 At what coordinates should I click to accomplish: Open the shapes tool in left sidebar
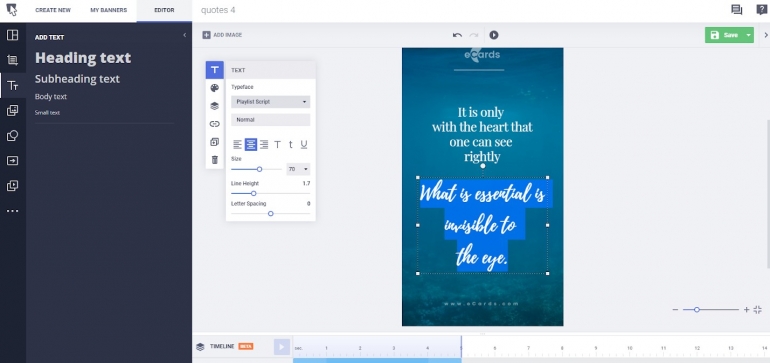pos(12,136)
